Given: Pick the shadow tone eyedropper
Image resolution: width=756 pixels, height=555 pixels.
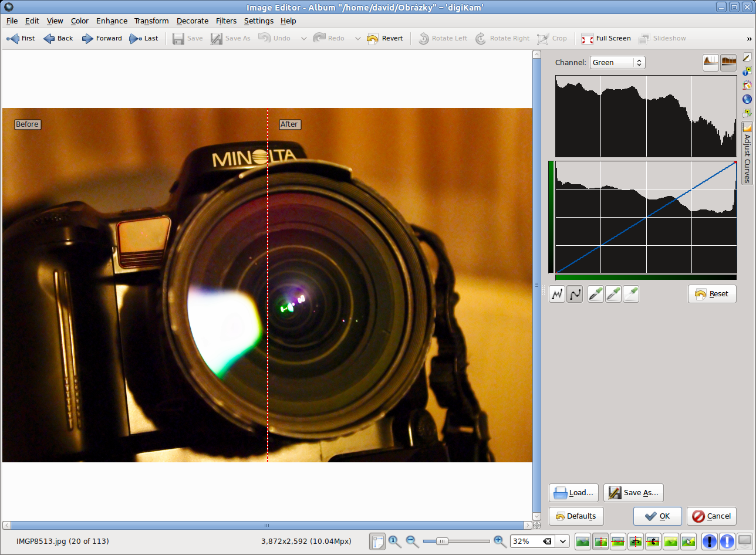Looking at the screenshot, I should tap(596, 294).
